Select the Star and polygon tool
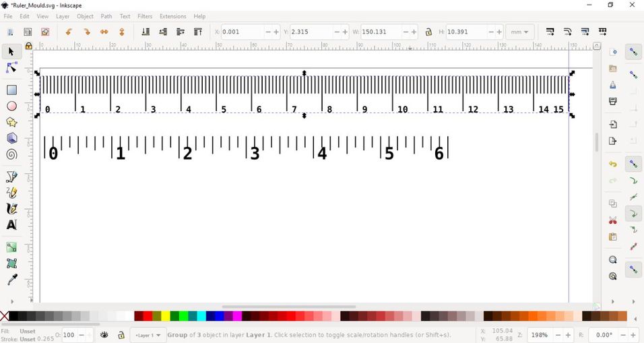 tap(11, 122)
